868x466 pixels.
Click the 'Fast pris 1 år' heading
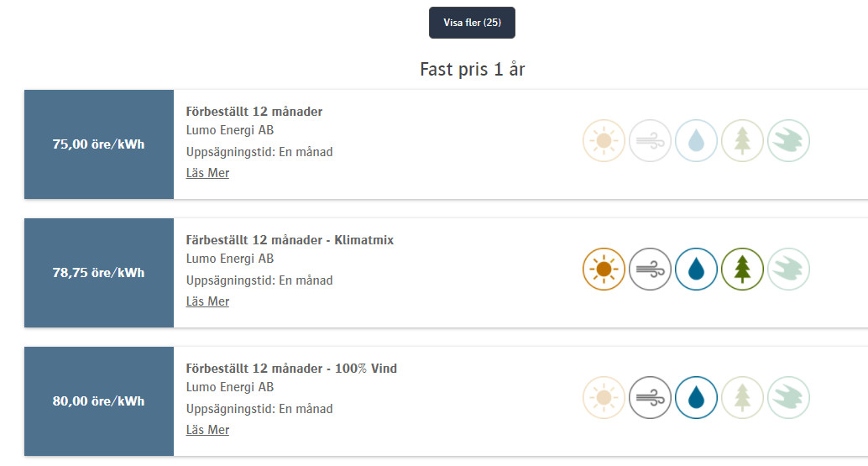[x=472, y=70]
